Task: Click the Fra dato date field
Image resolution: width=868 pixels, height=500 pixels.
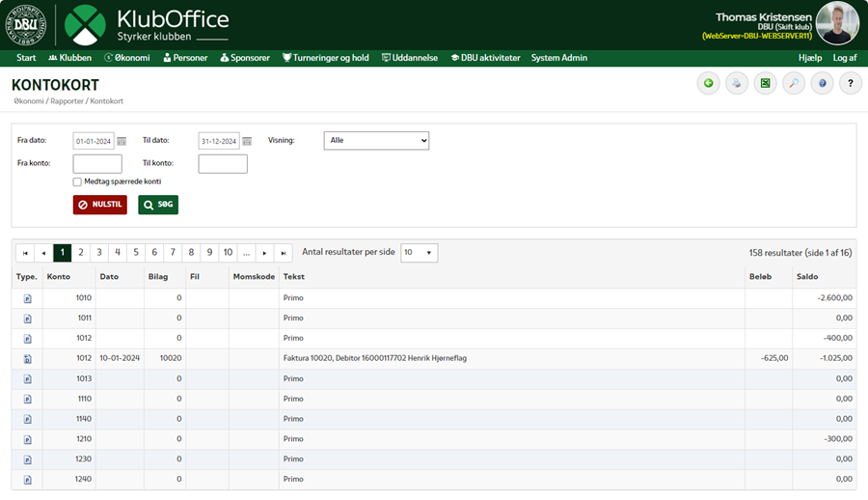Action: point(94,141)
